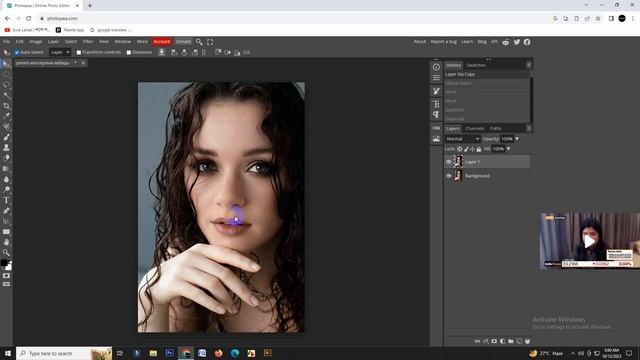Select the Dodge tool
Screen dimensions: 640x360
click(6, 190)
